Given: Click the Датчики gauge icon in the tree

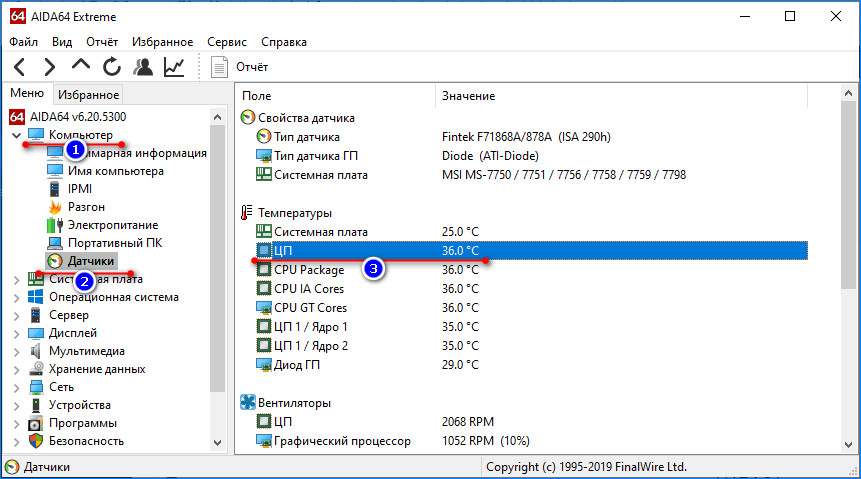Looking at the screenshot, I should tap(55, 261).
